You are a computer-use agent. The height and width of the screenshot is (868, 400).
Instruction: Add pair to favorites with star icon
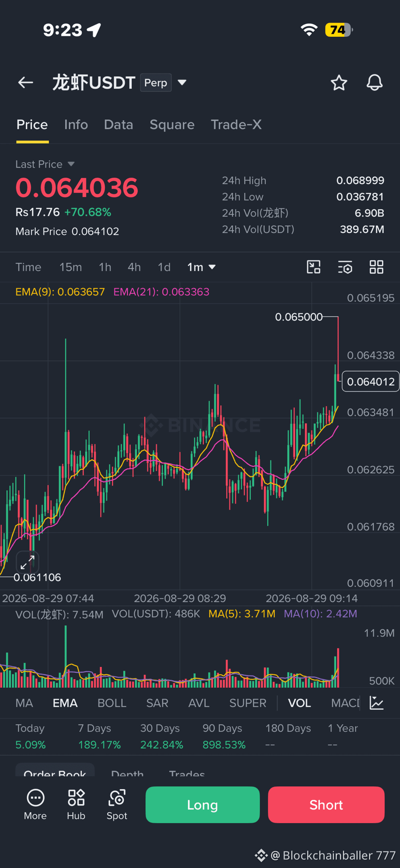339,83
